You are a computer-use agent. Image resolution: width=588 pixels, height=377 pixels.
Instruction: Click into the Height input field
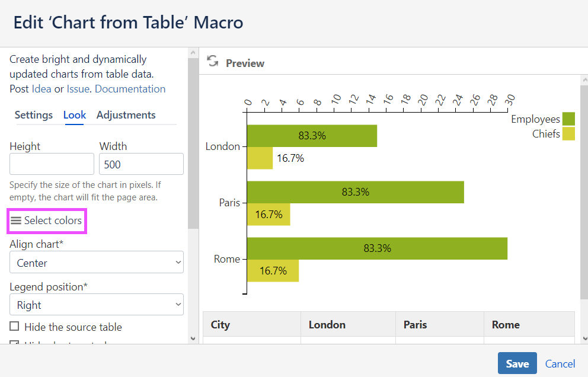[52, 164]
